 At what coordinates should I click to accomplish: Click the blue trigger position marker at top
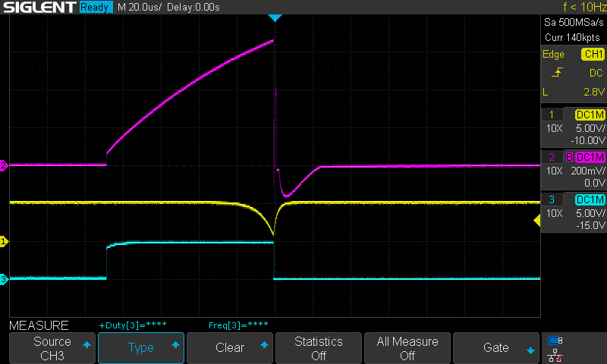pyautogui.click(x=275, y=17)
